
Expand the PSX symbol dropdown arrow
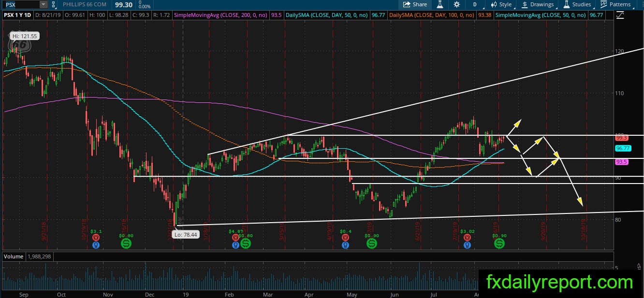tap(44, 4)
